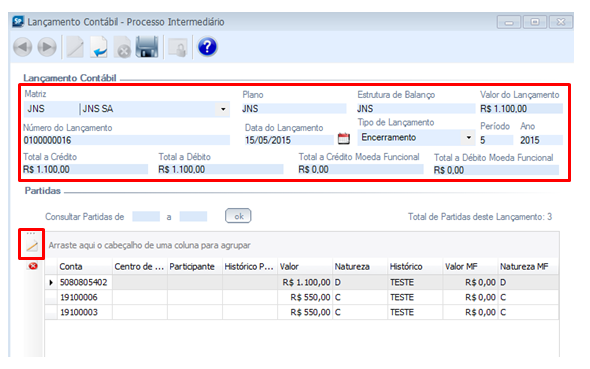Click R$ 550,00 value in row 19100003

305,312
